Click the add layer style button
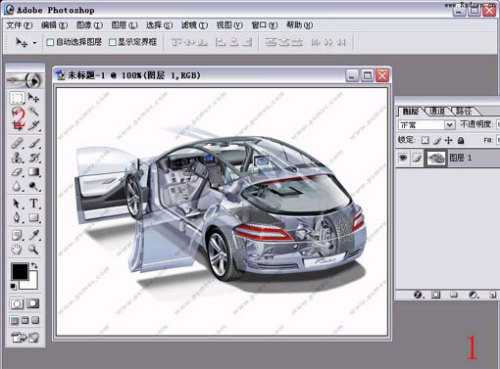 click(x=418, y=295)
